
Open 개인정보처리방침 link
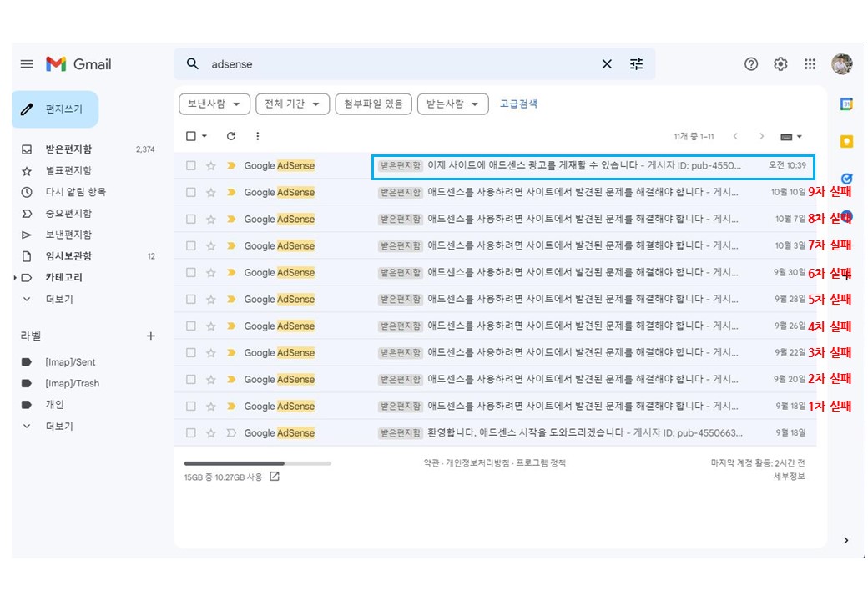tap(477, 462)
